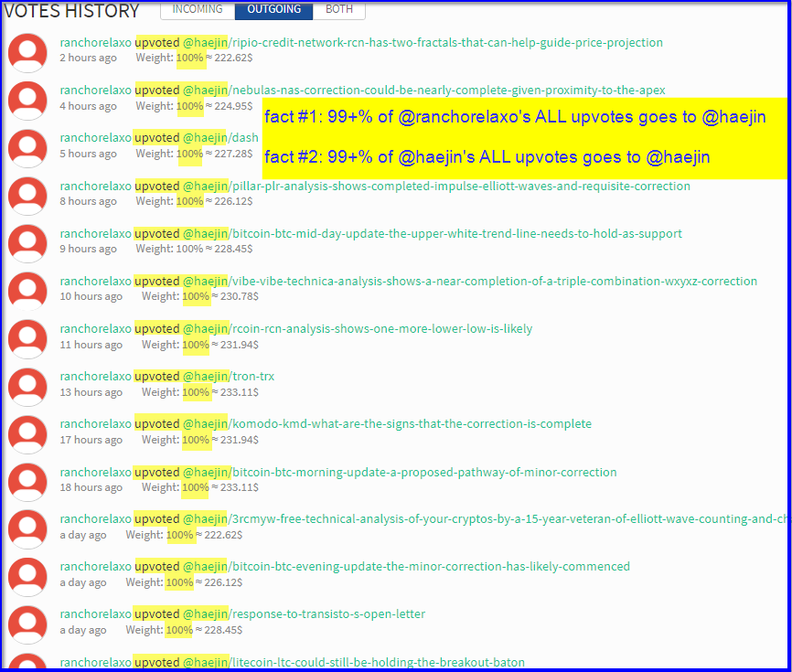Open the @haejin/dash post link
Viewport: 792px width, 672px height.
click(220, 138)
